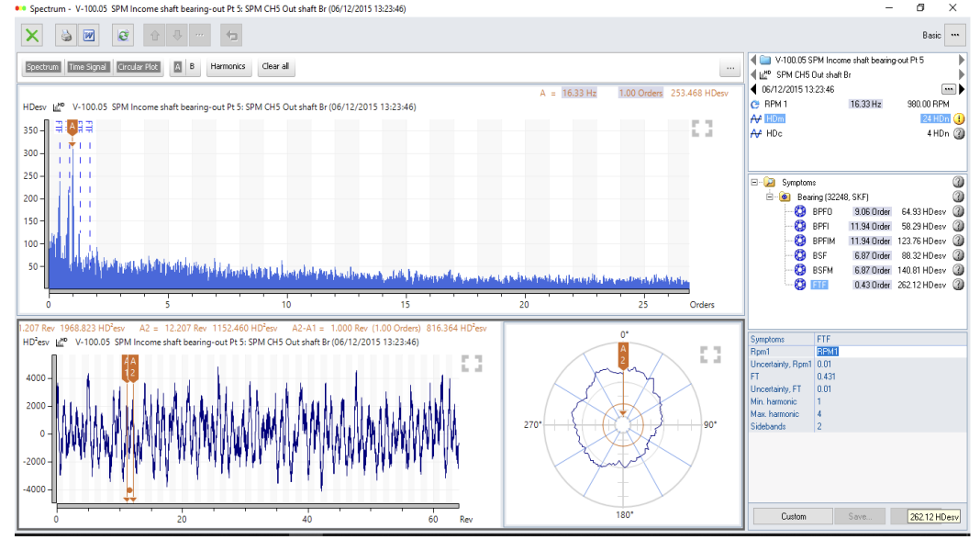Maximize the time signal plot with fullscreen icon
The height and width of the screenshot is (551, 980).
472,363
